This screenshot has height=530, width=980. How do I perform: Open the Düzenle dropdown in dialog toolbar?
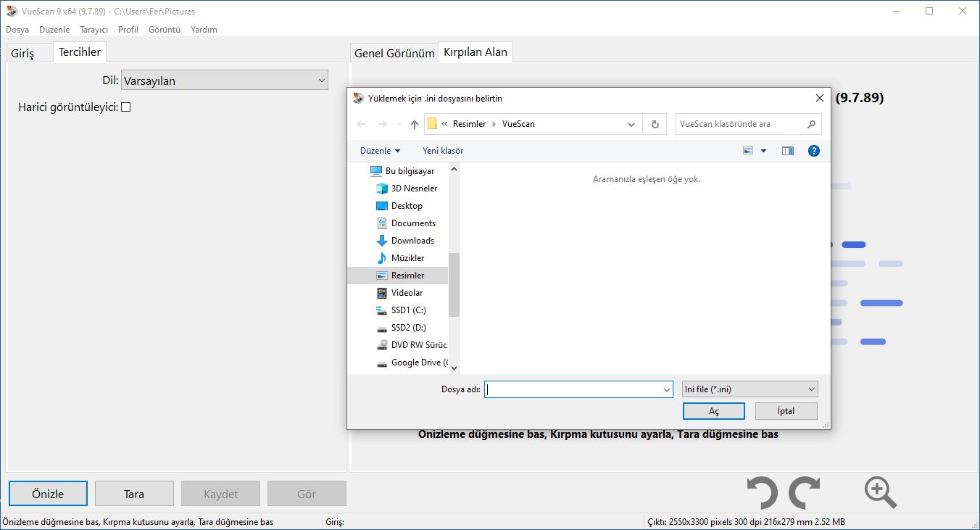click(381, 151)
